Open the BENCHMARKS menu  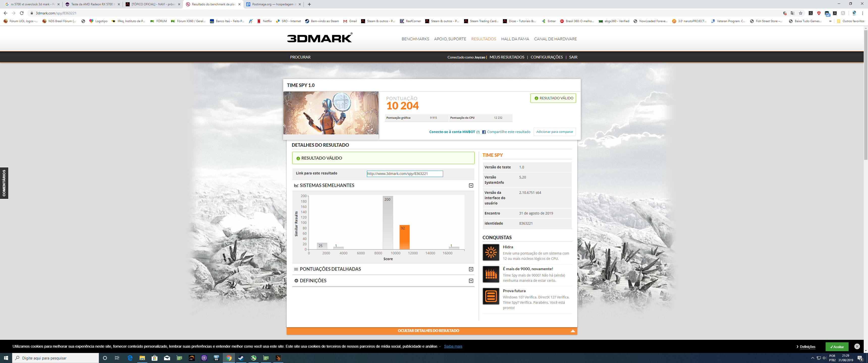click(415, 39)
